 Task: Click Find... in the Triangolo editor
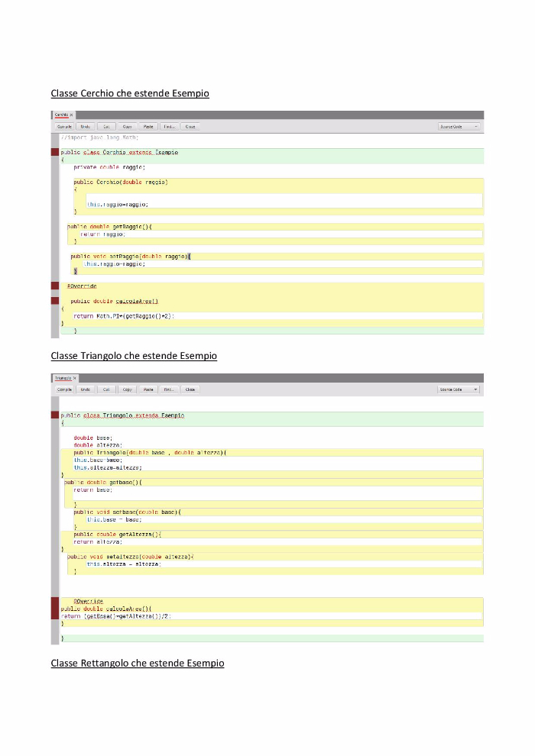[x=169, y=389]
